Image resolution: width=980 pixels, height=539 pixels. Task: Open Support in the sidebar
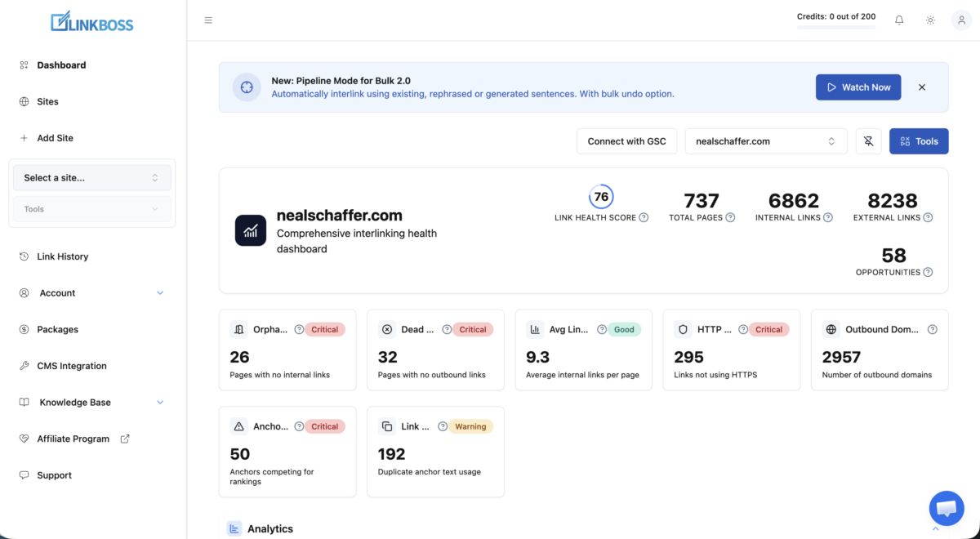pos(54,475)
